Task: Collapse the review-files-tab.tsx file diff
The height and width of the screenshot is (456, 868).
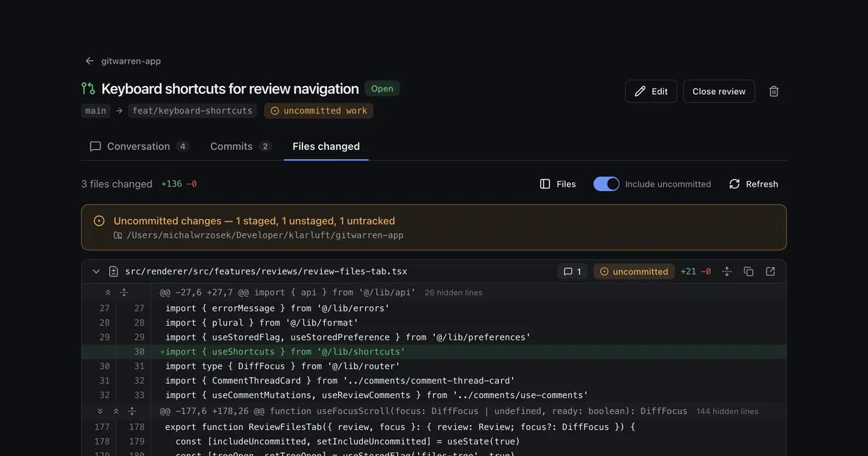Action: [x=95, y=271]
